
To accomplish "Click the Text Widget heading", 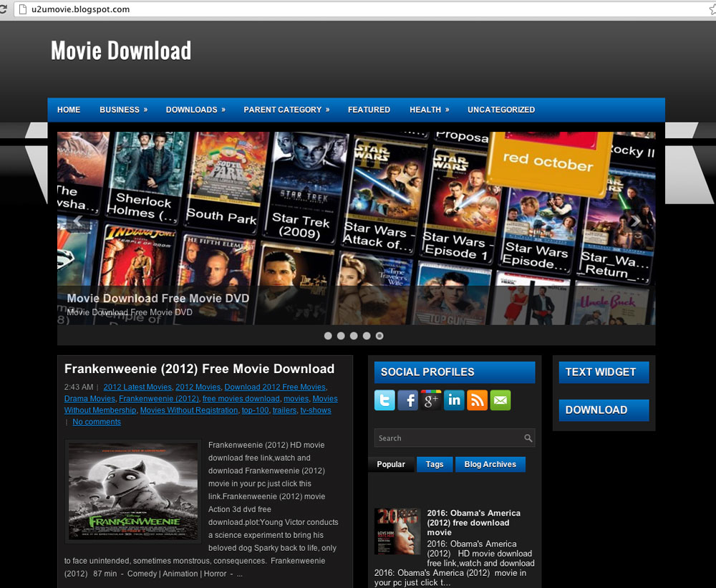I will [604, 372].
